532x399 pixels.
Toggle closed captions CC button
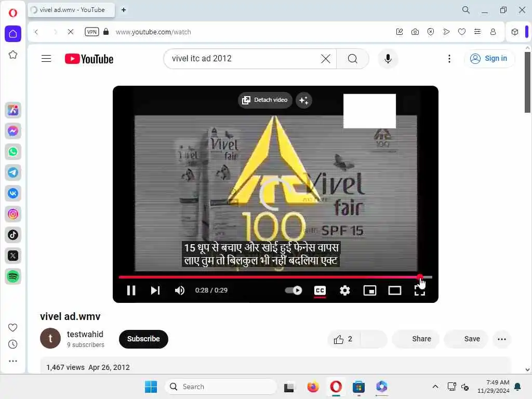point(320,290)
